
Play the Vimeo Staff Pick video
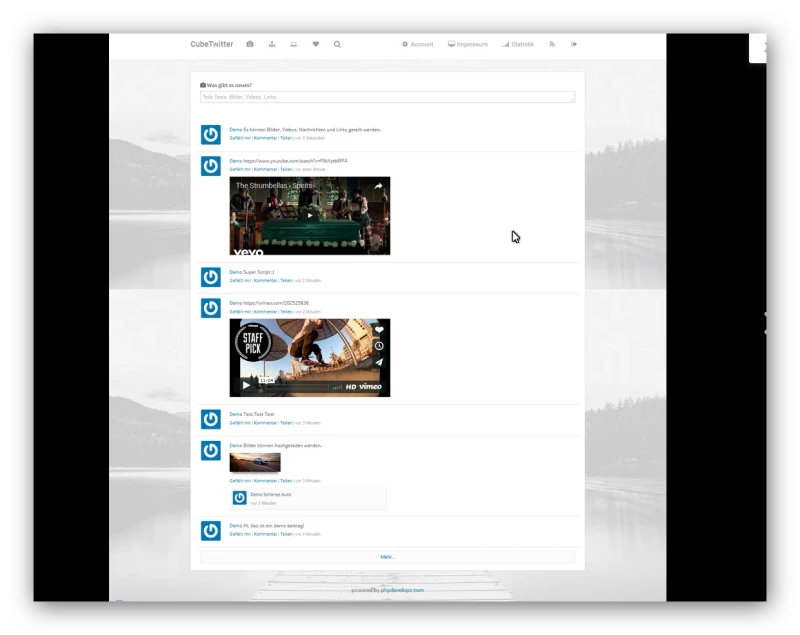point(246,386)
